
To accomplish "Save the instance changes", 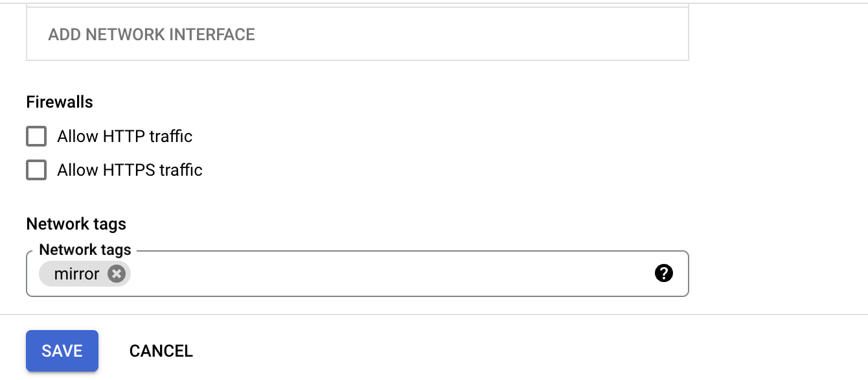I will [x=62, y=351].
